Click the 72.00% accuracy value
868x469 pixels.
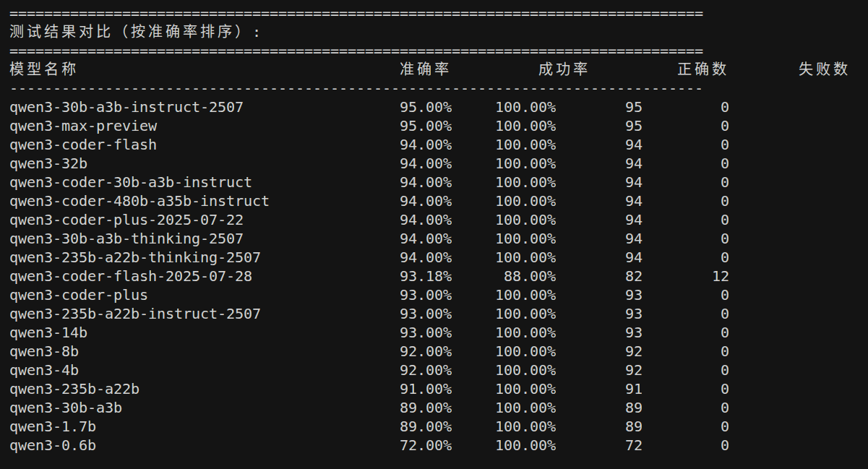pyautogui.click(x=426, y=445)
